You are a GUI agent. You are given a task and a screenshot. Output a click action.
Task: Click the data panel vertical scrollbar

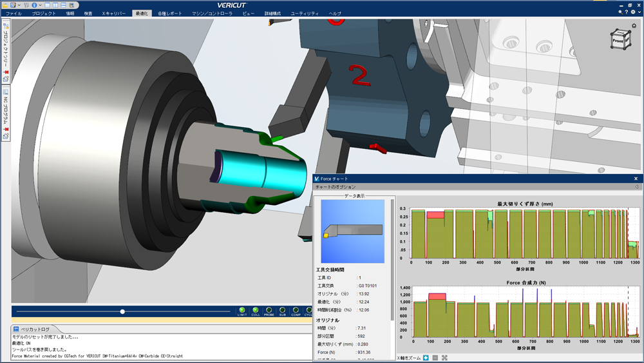(392, 259)
